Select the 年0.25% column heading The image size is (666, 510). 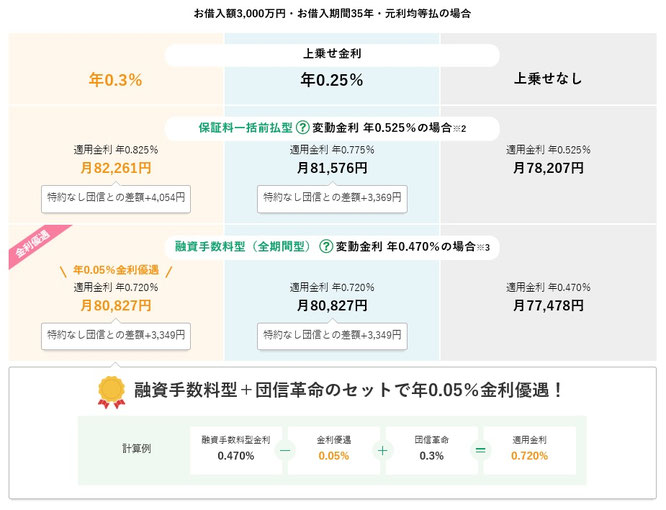(332, 80)
